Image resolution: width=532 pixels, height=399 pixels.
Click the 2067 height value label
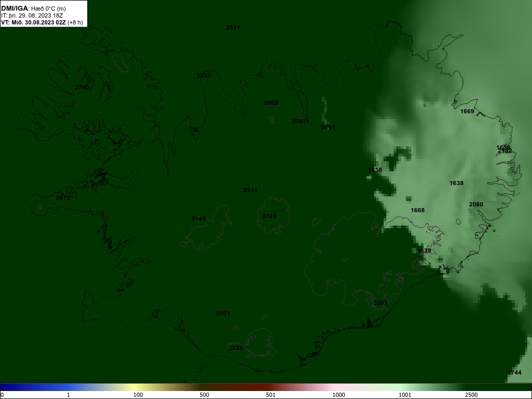click(328, 127)
